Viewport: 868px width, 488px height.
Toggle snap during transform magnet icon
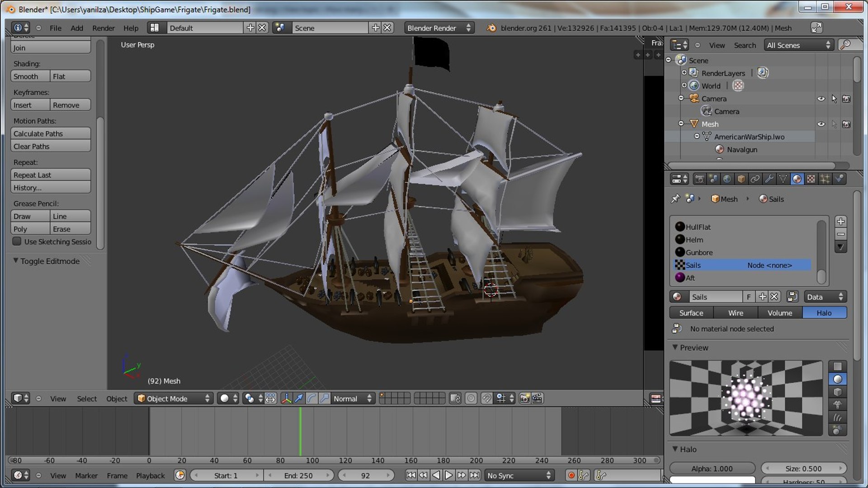coord(486,398)
